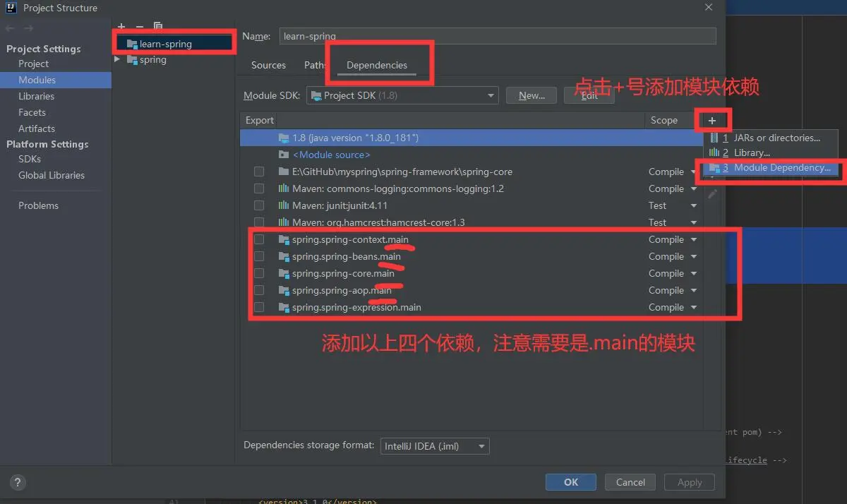Image resolution: width=847 pixels, height=504 pixels.
Task: Choose Module Dependency menu entry
Action: tap(771, 168)
